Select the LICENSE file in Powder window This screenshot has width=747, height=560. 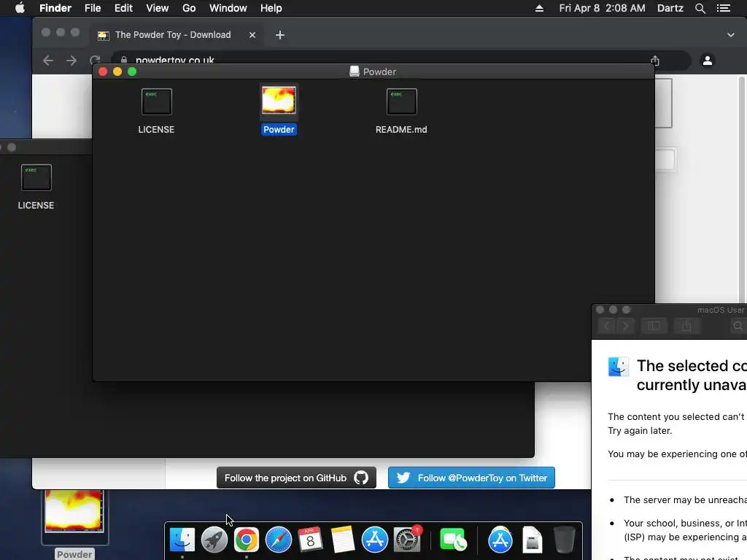click(x=156, y=101)
